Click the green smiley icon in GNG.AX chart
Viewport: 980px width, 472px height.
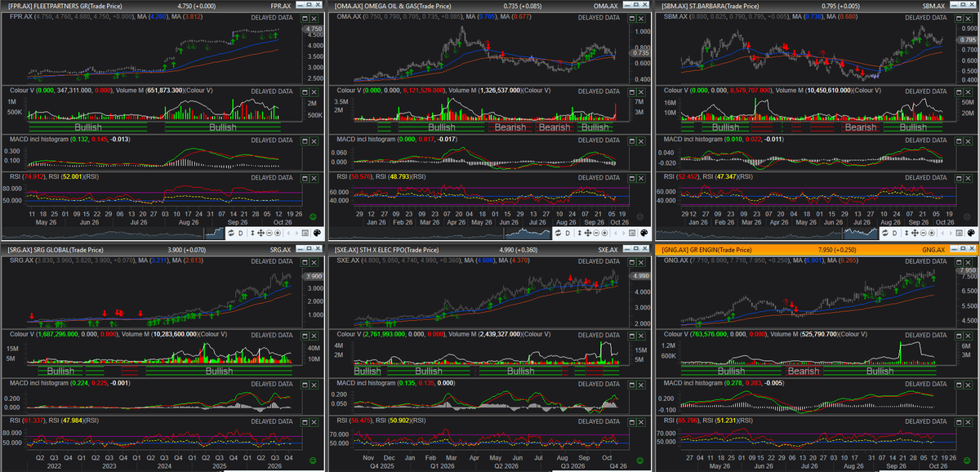[x=967, y=460]
